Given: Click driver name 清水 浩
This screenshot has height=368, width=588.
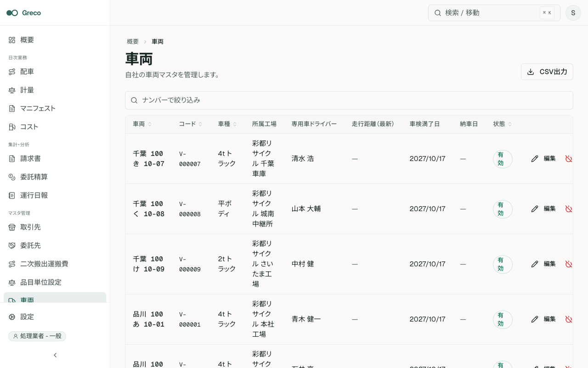Looking at the screenshot, I should (x=303, y=159).
